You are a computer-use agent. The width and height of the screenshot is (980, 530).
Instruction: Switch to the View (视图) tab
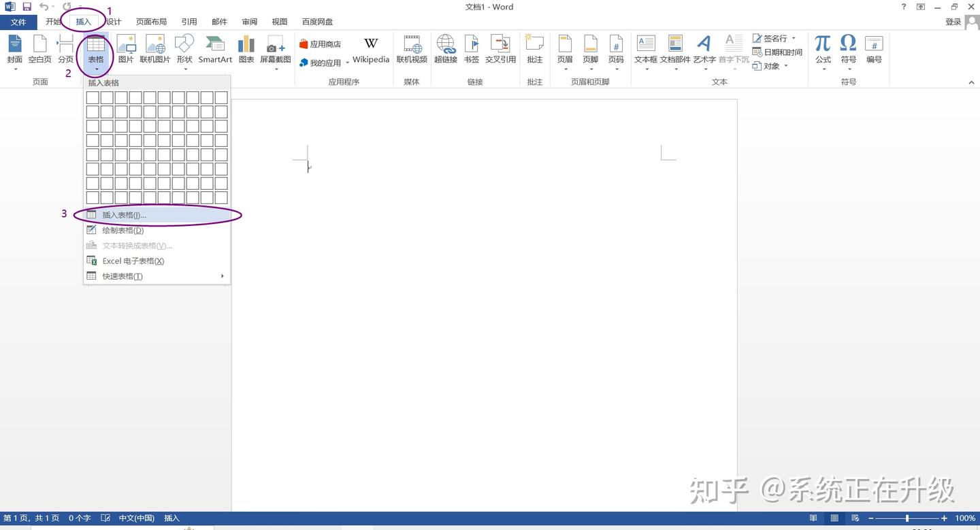(280, 22)
